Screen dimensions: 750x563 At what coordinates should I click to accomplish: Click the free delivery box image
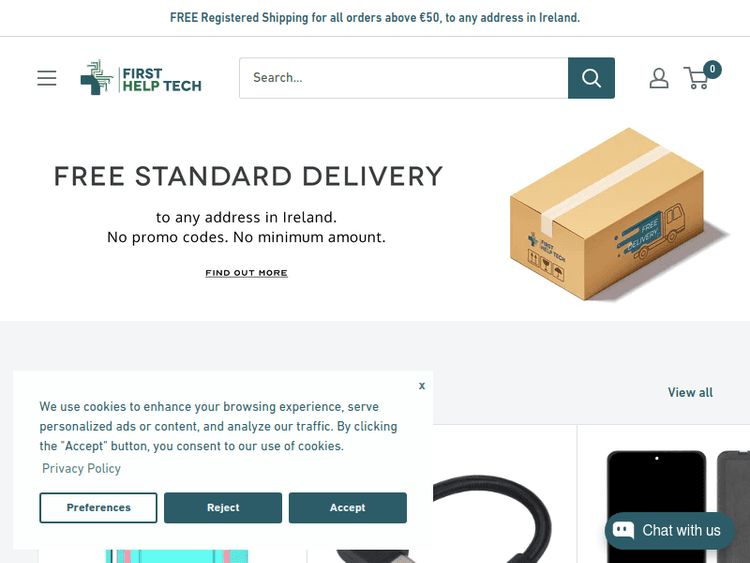(x=617, y=214)
